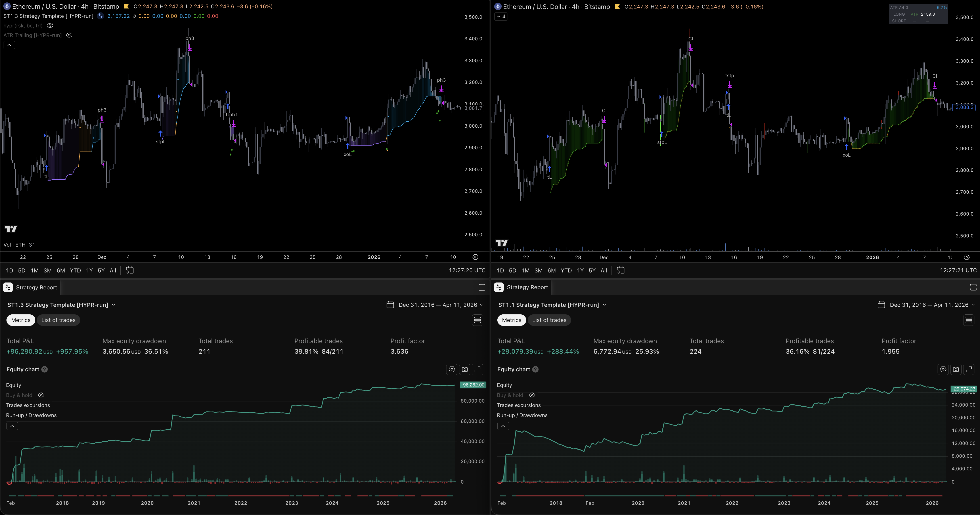Select 1M range in left chart
This screenshot has height=515, width=980.
35,271
